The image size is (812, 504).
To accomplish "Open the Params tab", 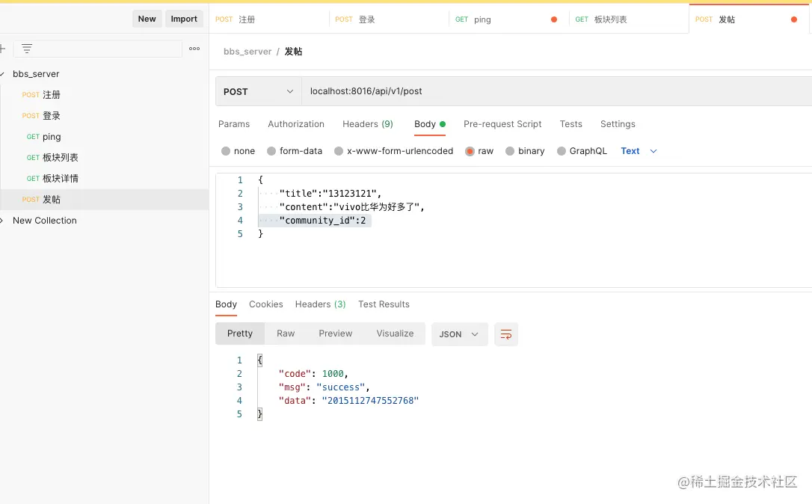I will point(234,124).
